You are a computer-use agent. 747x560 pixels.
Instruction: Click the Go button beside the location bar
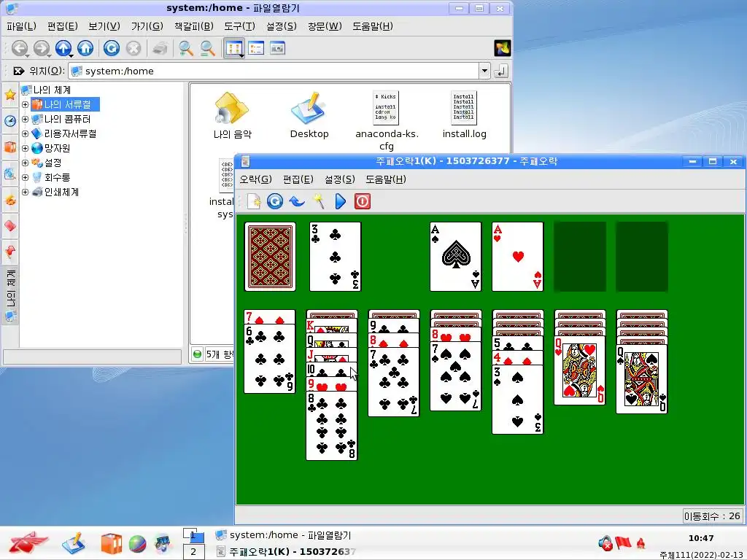click(x=500, y=71)
